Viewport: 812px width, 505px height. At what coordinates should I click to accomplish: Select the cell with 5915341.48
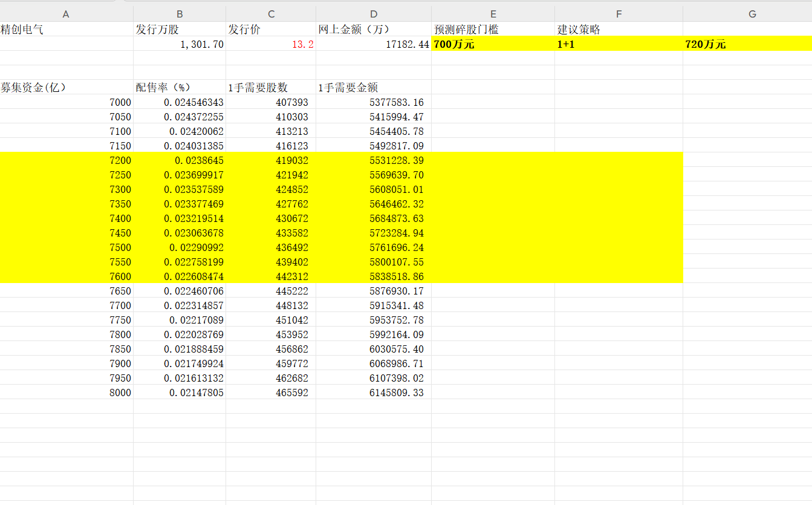[x=374, y=305]
